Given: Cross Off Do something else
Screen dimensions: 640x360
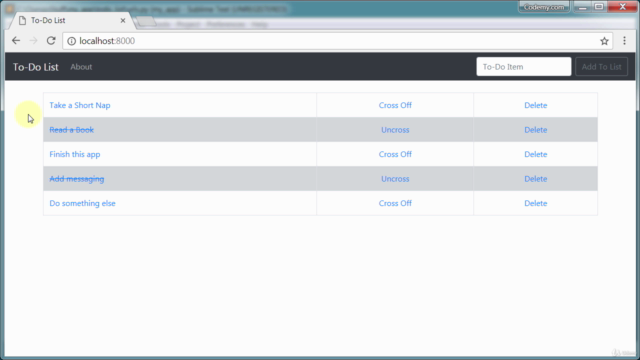Looking at the screenshot, I should tap(395, 203).
